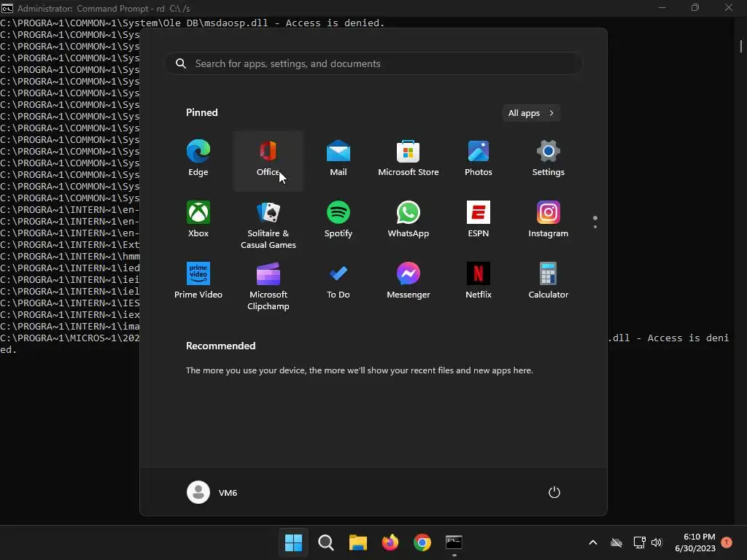Open the volume control in the tray
This screenshot has width=747, height=560.
(657, 542)
